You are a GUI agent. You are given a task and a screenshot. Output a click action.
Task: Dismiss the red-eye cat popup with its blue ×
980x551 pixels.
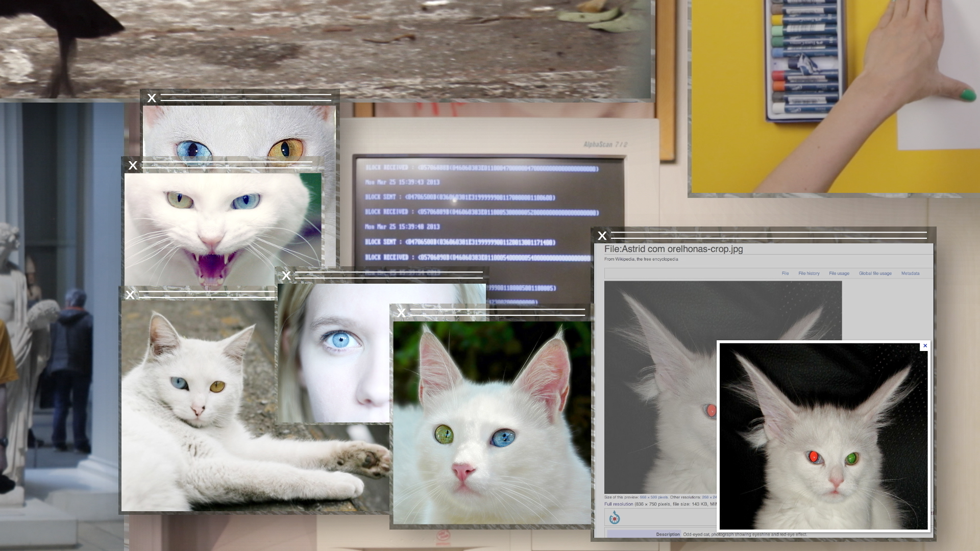coord(926,345)
